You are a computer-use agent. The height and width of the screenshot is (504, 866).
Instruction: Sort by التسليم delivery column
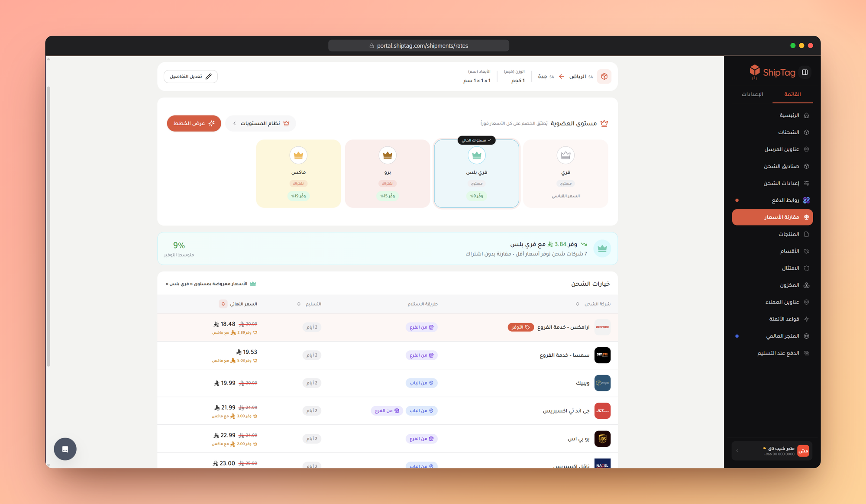point(309,304)
